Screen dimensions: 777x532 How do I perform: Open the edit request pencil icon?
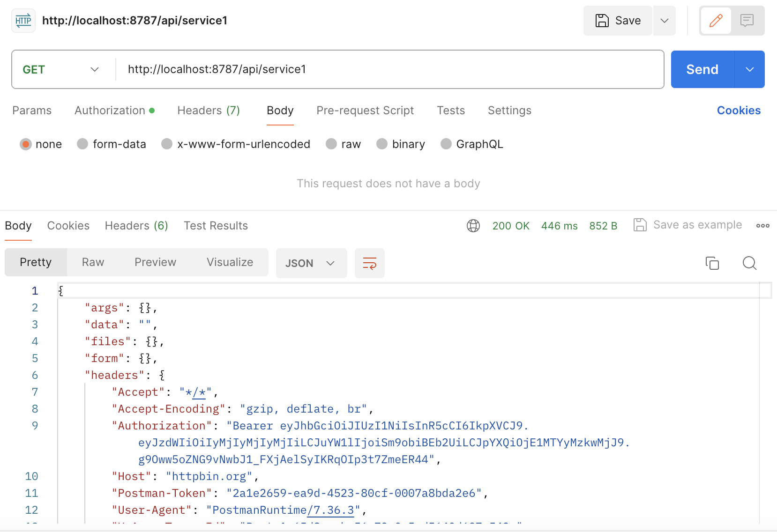716,21
